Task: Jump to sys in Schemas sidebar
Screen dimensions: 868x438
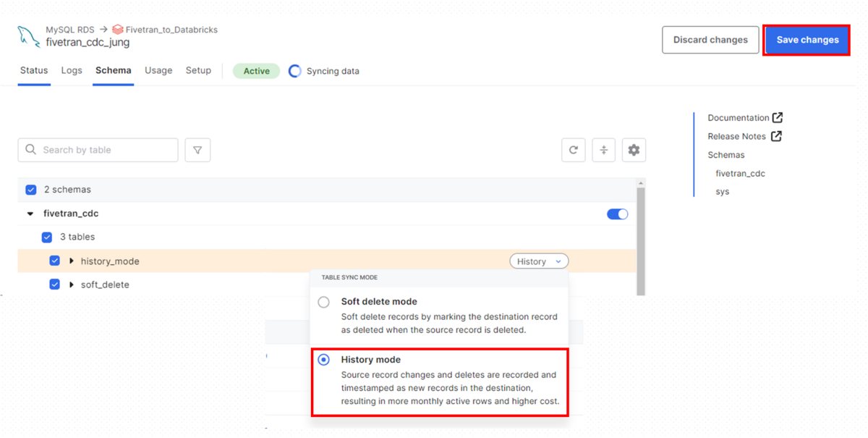Action: [x=723, y=192]
